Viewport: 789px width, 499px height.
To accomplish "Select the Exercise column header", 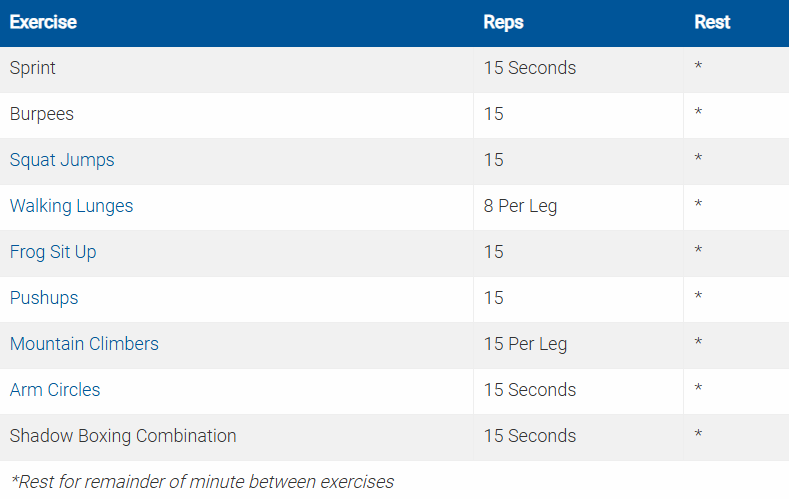I will point(43,22).
